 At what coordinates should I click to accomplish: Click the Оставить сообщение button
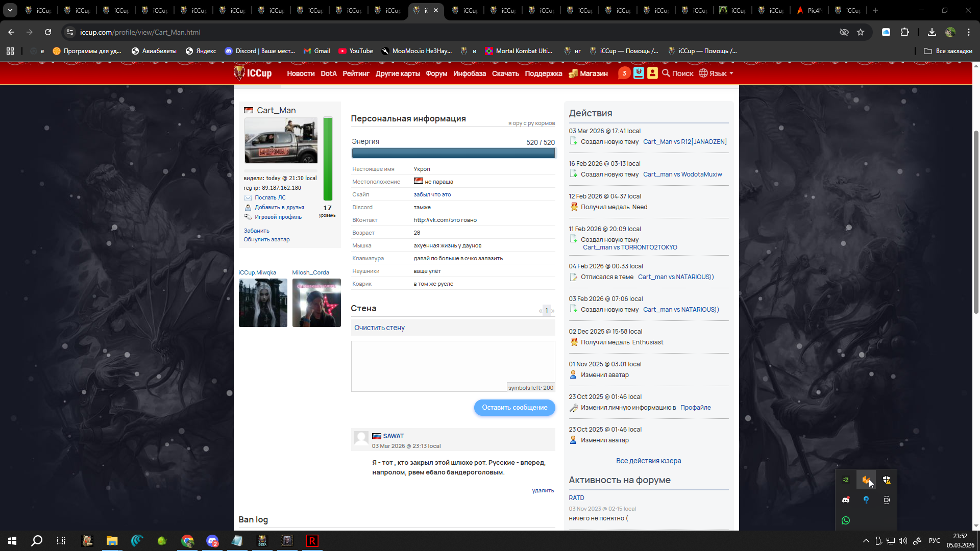point(514,407)
